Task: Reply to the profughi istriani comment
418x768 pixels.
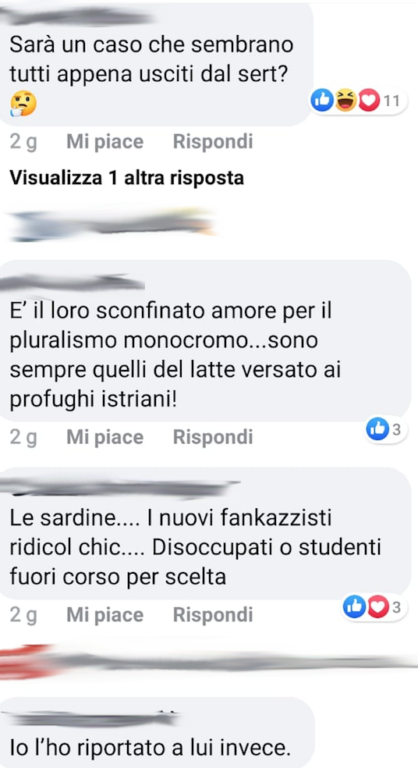Action: [x=213, y=437]
